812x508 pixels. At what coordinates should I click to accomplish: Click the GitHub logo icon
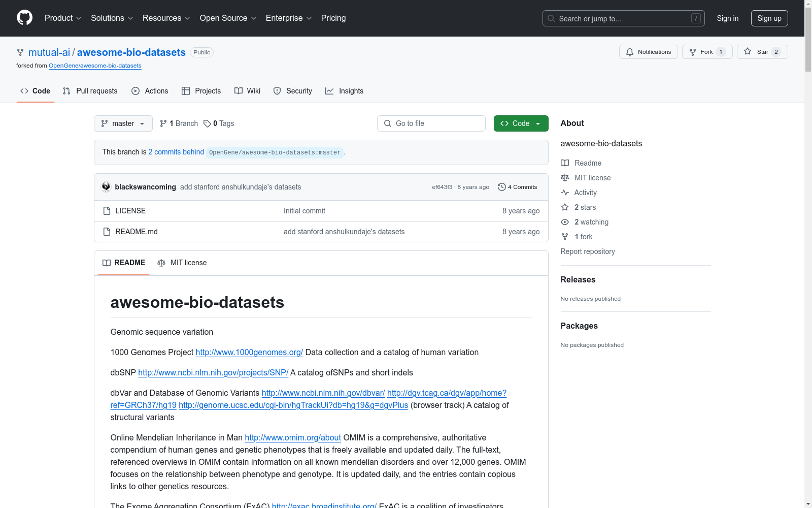point(24,18)
